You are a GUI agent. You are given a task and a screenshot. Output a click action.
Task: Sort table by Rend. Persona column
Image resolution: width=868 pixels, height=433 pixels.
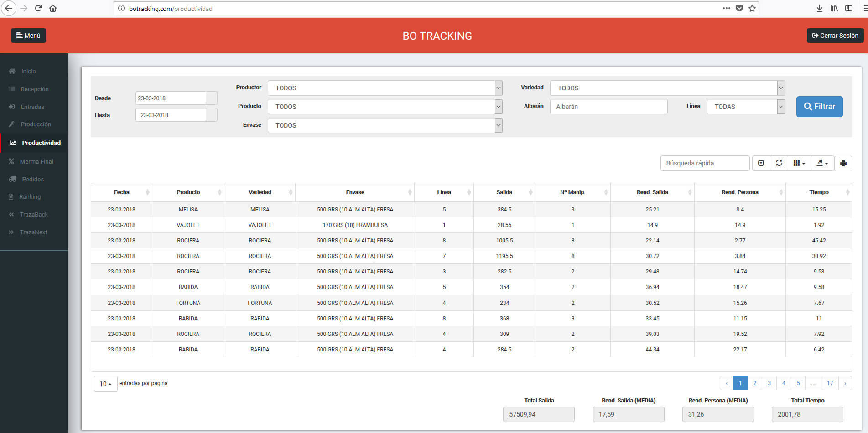739,192
